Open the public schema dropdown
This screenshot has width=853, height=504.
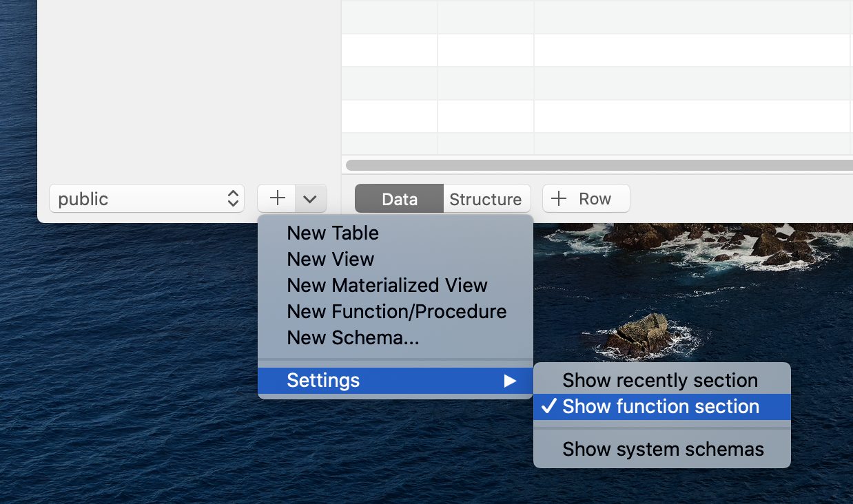[x=147, y=198]
